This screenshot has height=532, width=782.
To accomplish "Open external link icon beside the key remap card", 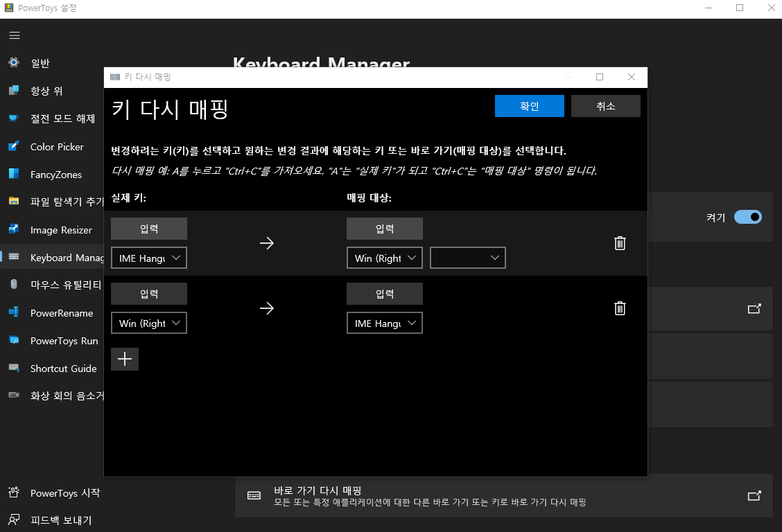I will click(x=754, y=309).
